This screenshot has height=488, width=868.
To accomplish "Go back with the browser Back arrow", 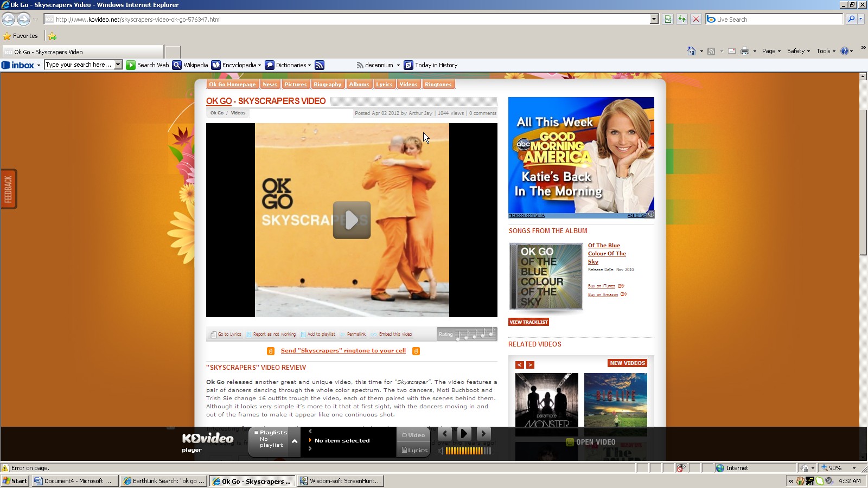I will pos(8,19).
